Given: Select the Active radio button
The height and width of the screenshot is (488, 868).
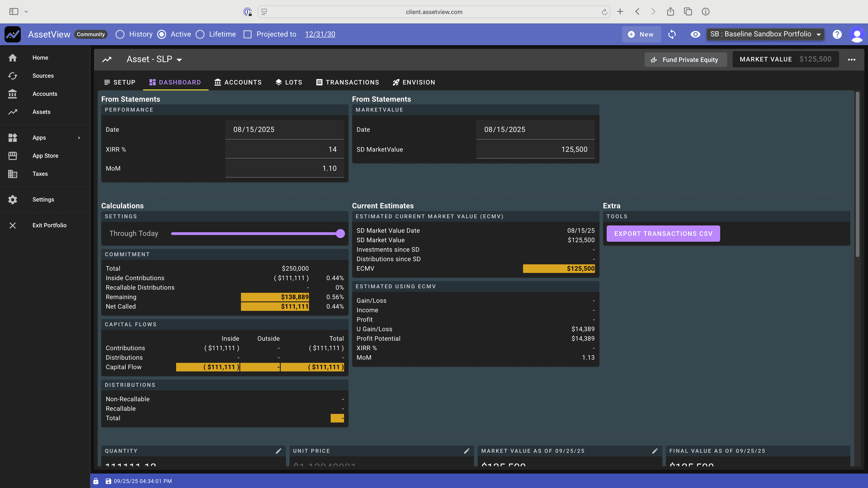Looking at the screenshot, I should [162, 34].
